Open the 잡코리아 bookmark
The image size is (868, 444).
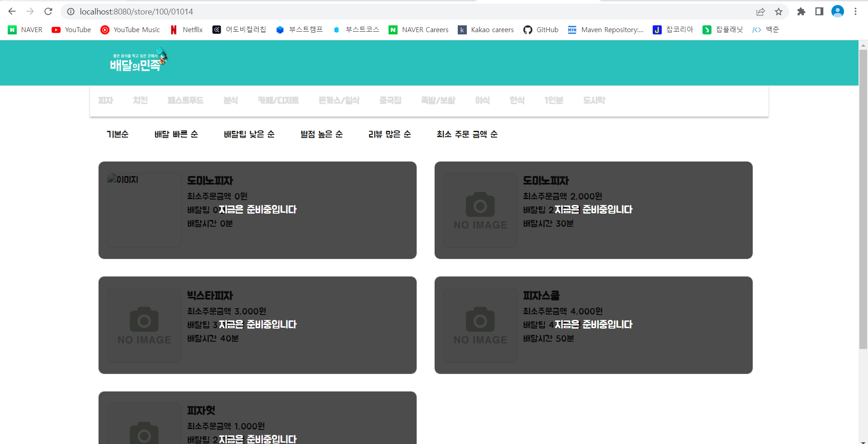coord(673,30)
